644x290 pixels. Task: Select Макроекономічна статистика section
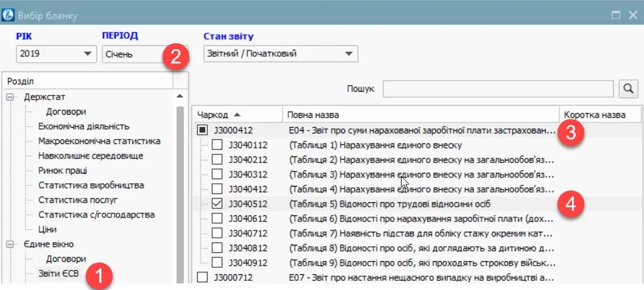coord(100,141)
